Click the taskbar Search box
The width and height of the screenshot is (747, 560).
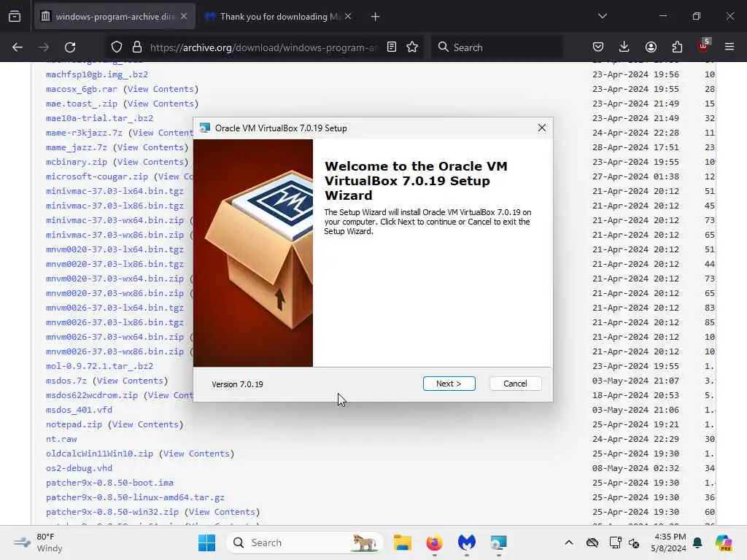tap(304, 542)
